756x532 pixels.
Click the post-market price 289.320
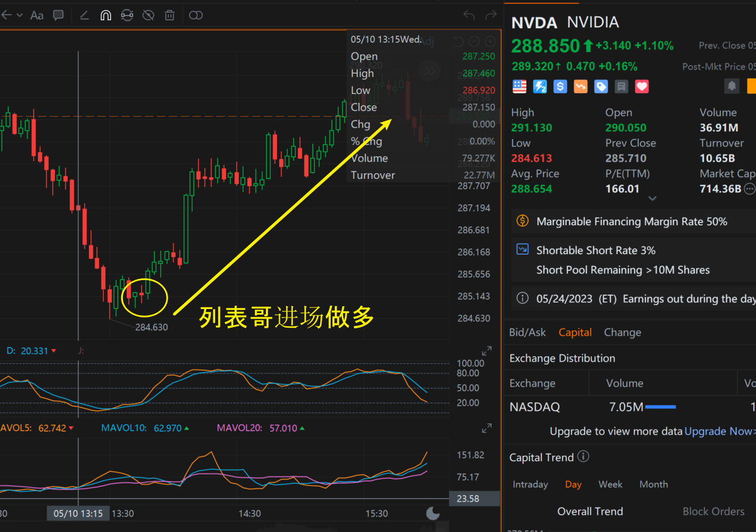pos(532,66)
